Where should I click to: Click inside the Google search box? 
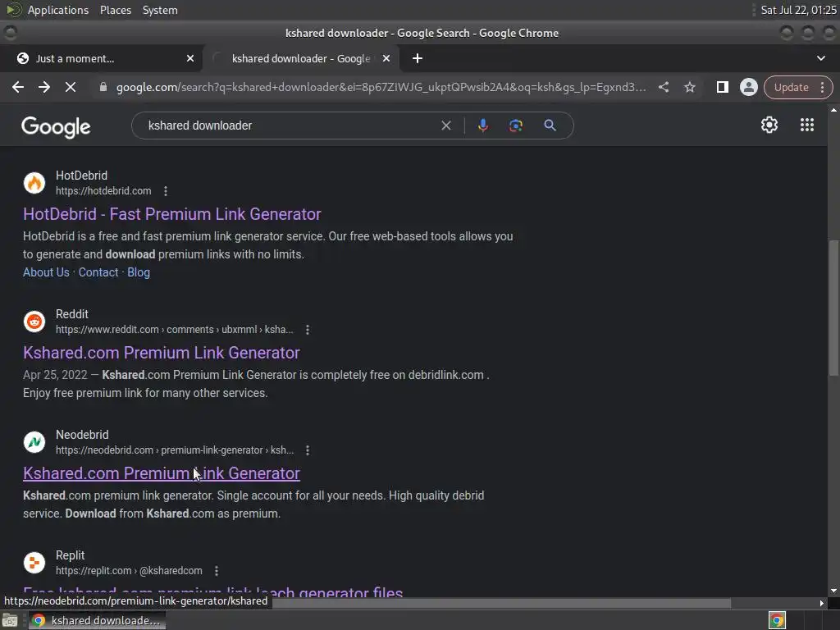click(x=290, y=126)
